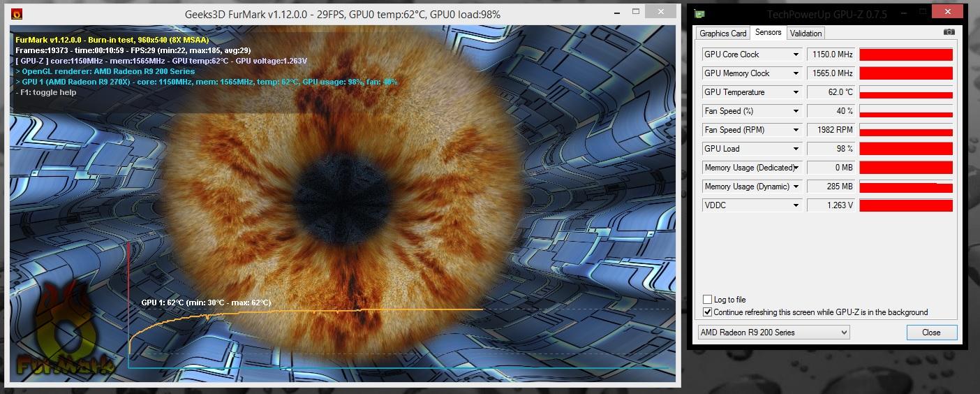Click the GPU 1 AMD Radeon R9 270X line

207,82
